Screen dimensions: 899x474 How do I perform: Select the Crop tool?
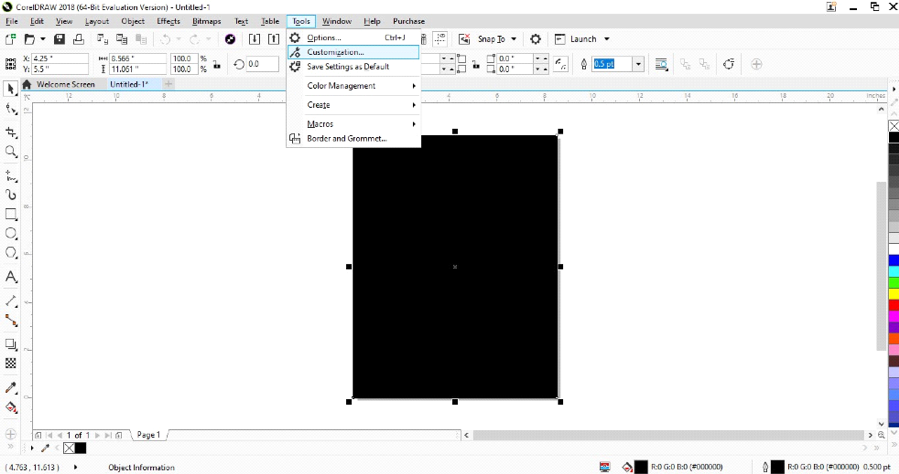pos(10,132)
